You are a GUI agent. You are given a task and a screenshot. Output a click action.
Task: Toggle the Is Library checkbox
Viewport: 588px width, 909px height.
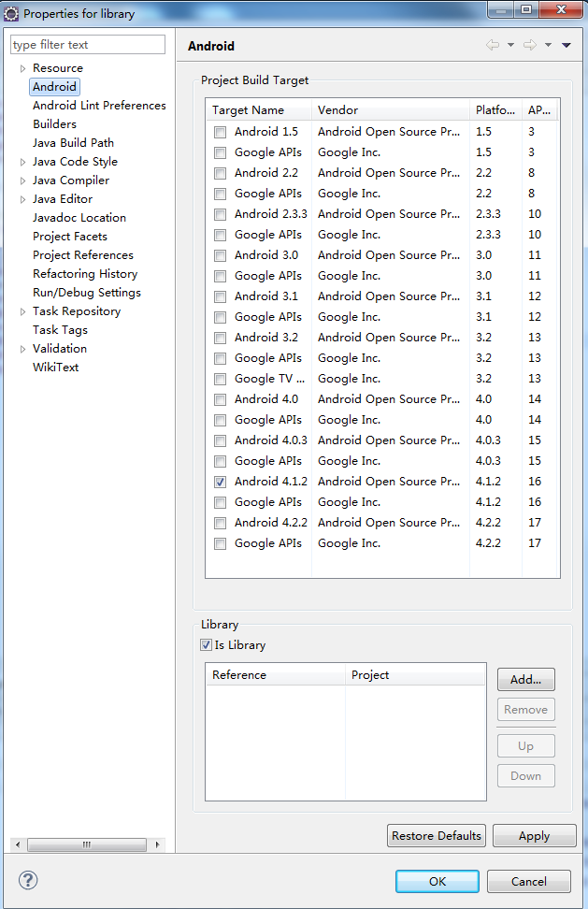tap(207, 644)
